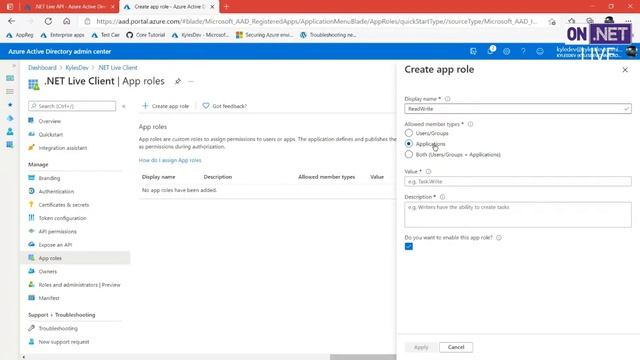Viewport: 640px width, 360px height.
Task: Open the notifications bell icon
Action: click(x=490, y=51)
